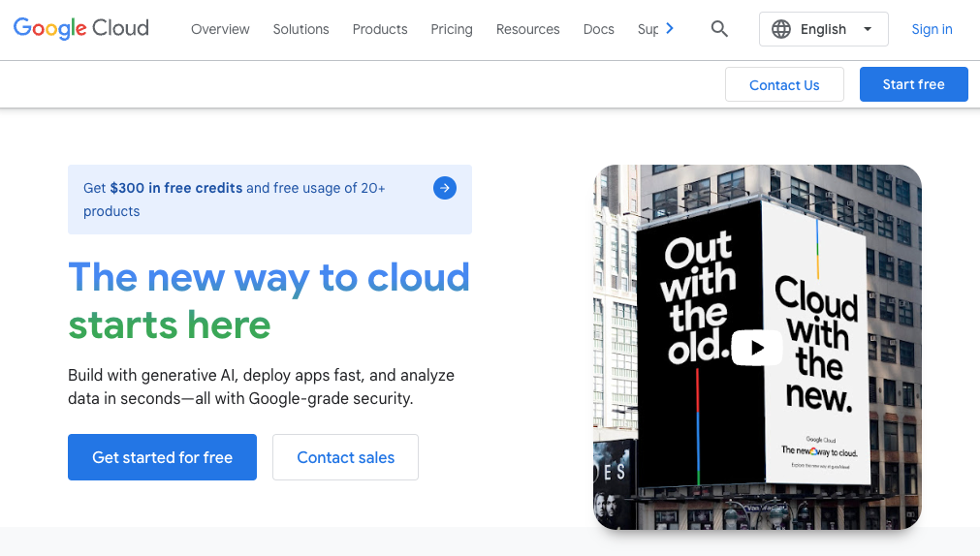This screenshot has height=556, width=980.
Task: Click the 'starts here' green heading
Action: [x=170, y=324]
